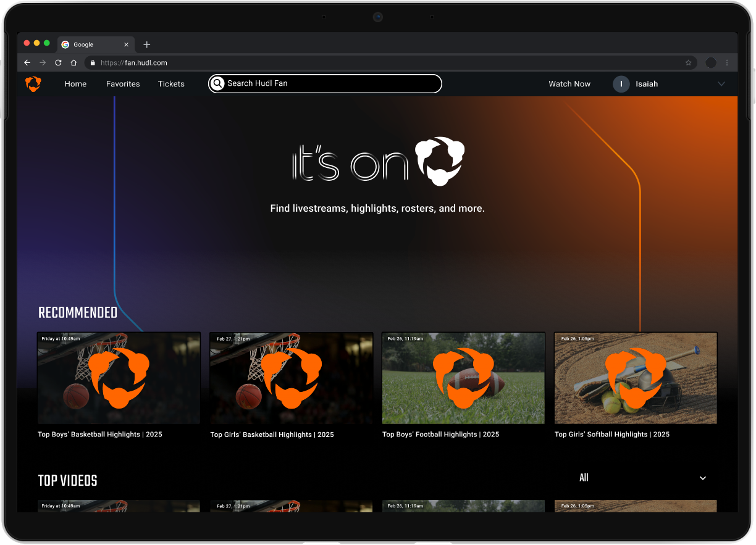Open Top Girls' Softball Highlights thumbnail
This screenshot has height=545, width=756.
636,378
